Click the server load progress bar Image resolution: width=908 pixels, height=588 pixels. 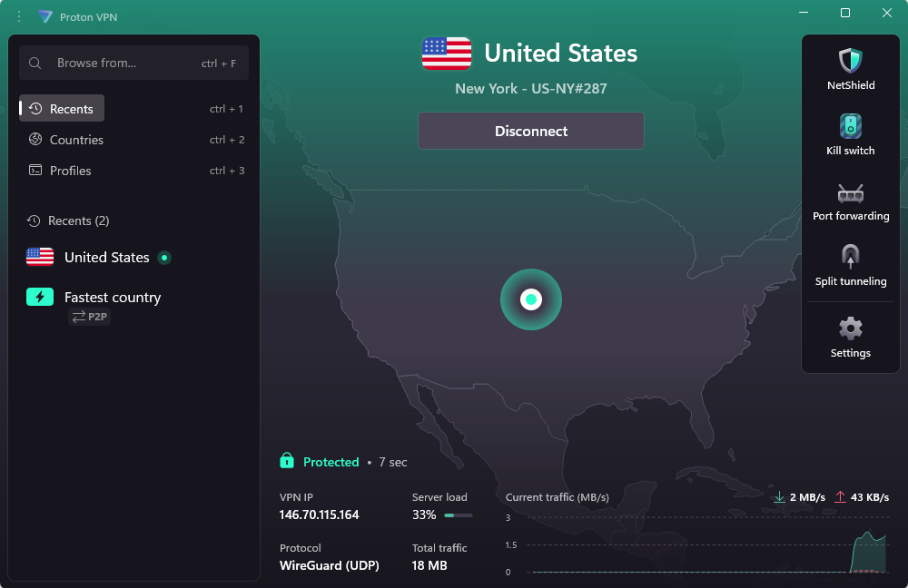458,515
